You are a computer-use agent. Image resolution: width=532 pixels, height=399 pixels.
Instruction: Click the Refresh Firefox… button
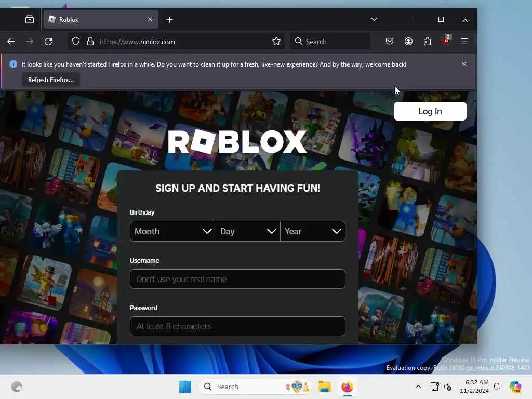(51, 80)
